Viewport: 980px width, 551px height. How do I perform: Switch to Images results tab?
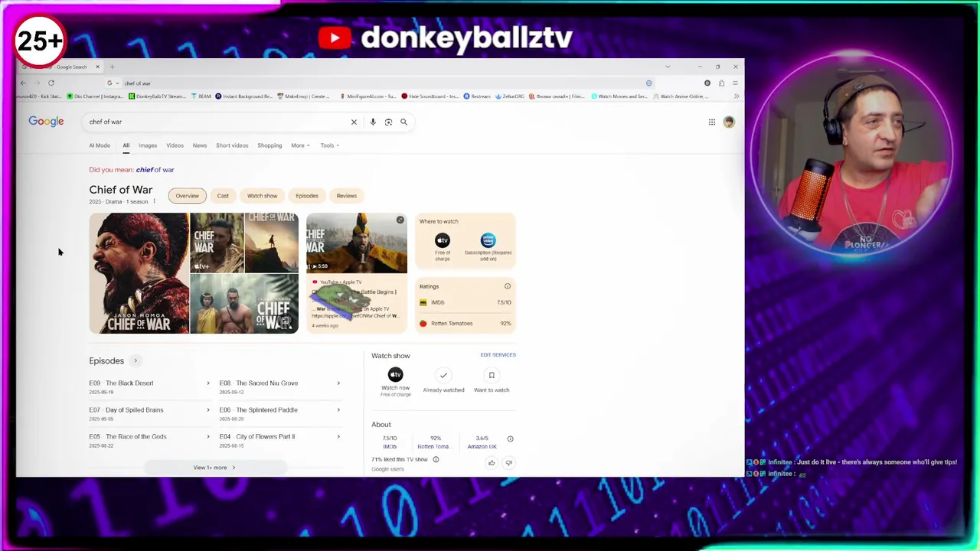pos(148,145)
